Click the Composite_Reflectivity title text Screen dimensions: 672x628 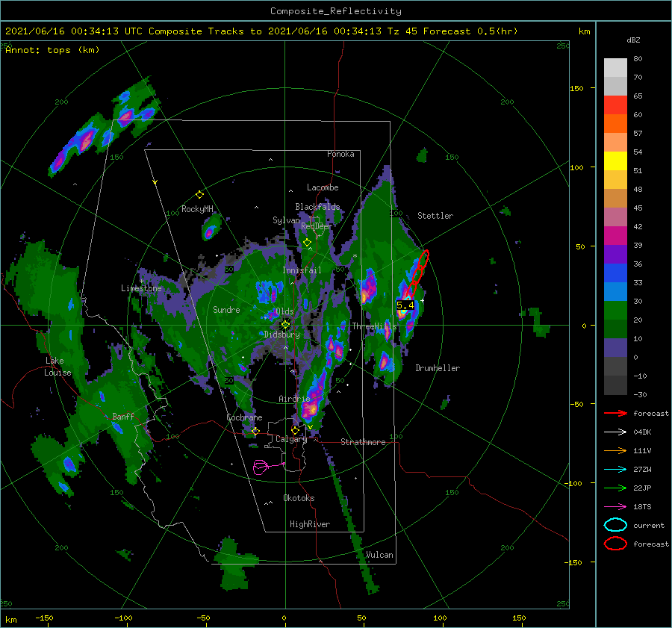(x=335, y=11)
